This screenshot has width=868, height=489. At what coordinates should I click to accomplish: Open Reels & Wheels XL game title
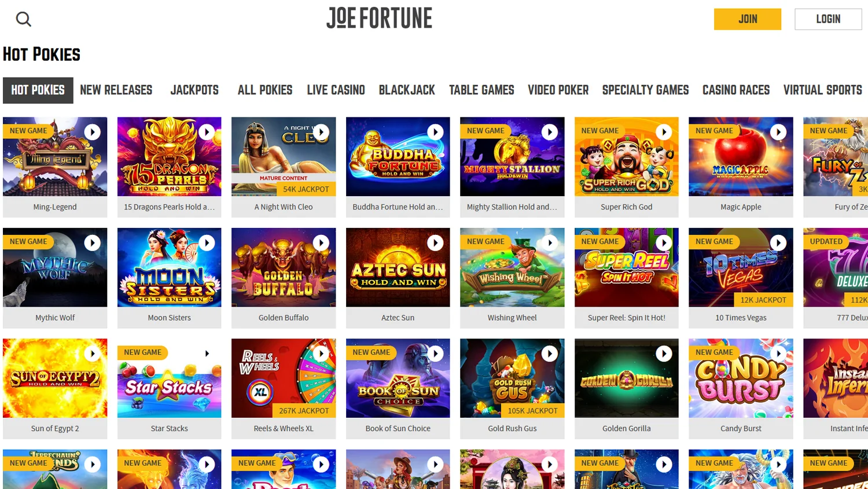tap(284, 429)
